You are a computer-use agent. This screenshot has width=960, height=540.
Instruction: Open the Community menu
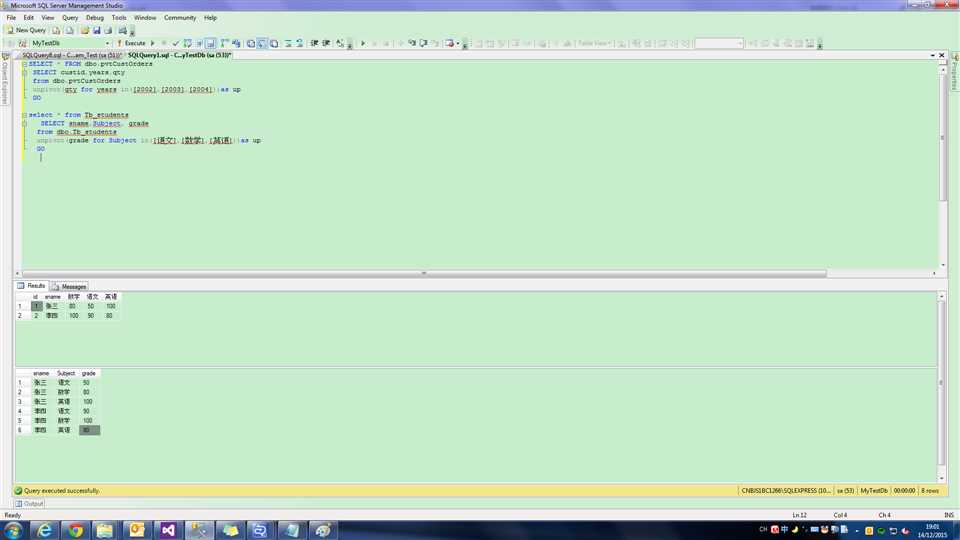point(180,18)
